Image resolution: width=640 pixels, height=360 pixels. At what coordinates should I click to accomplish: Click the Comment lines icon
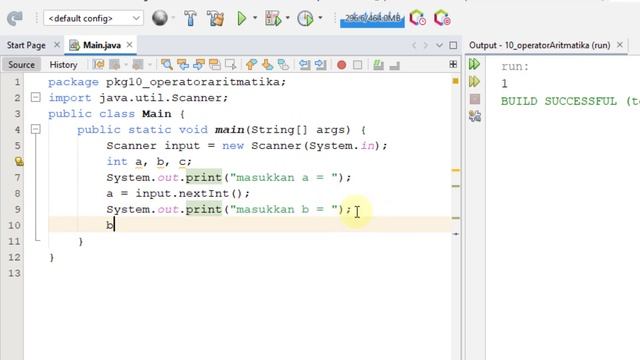[378, 64]
